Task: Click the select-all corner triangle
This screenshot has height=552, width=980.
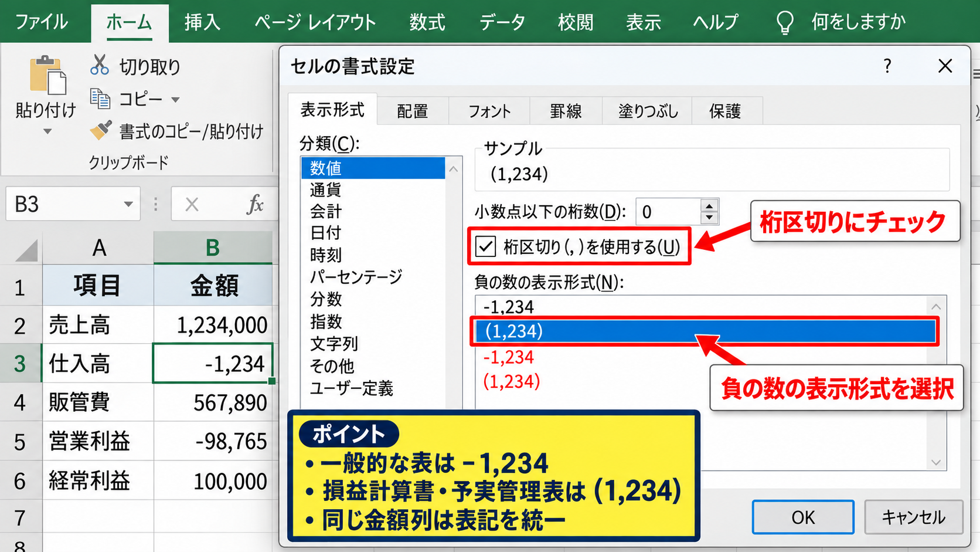Action: [27, 250]
